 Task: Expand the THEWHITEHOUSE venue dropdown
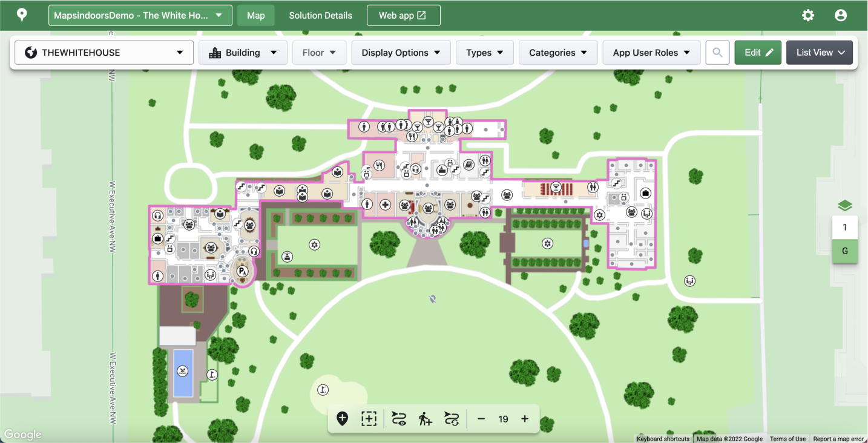point(104,53)
